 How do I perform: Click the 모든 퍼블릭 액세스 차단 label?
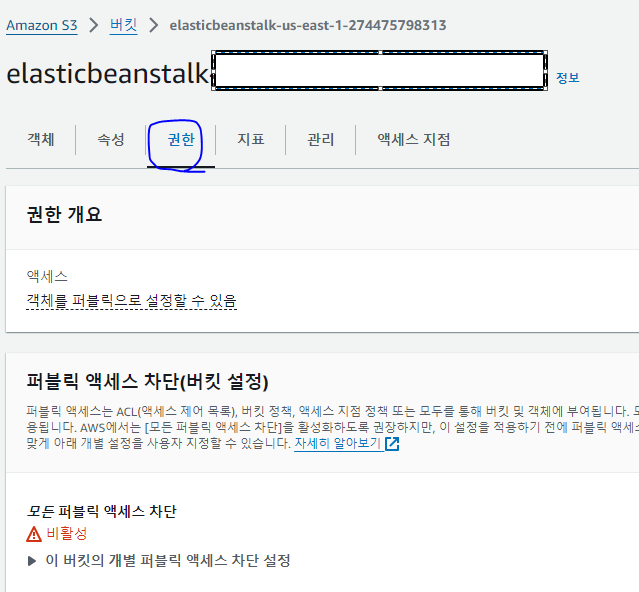pos(101,511)
